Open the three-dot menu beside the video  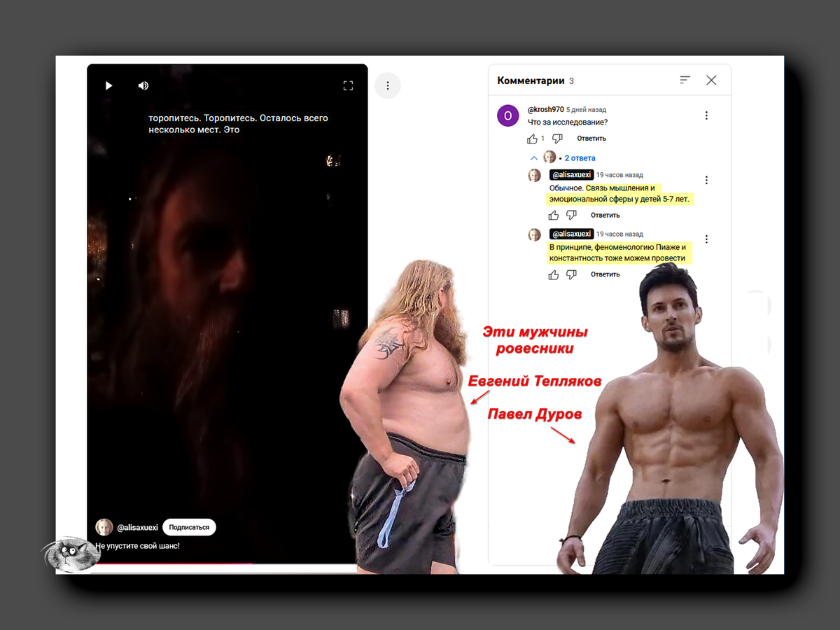click(388, 85)
